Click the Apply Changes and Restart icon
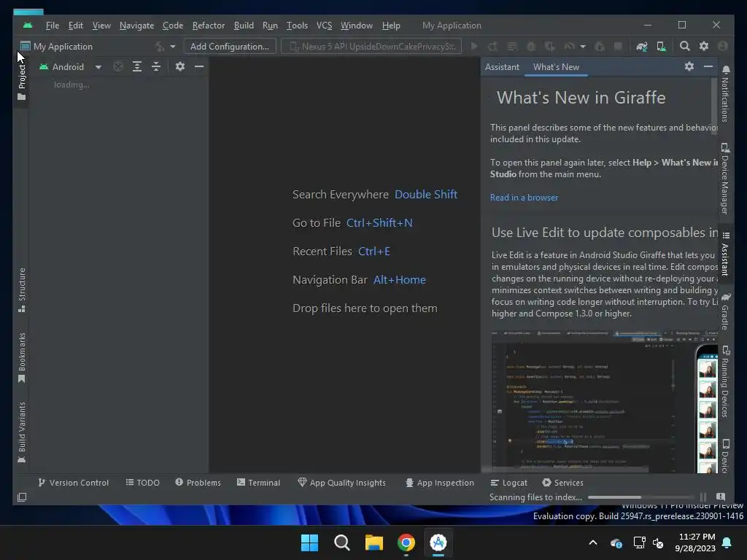 492,46
